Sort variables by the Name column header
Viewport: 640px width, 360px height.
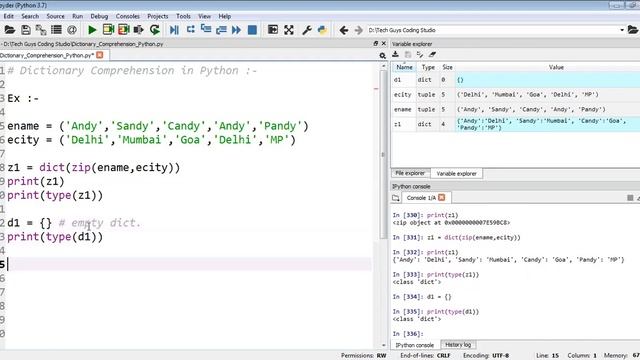point(404,67)
